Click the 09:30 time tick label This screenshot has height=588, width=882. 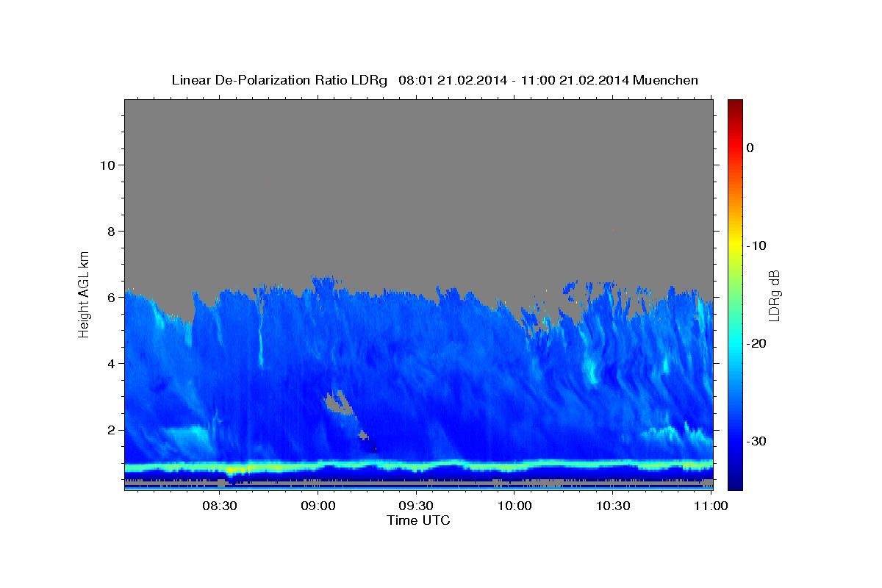click(x=416, y=506)
